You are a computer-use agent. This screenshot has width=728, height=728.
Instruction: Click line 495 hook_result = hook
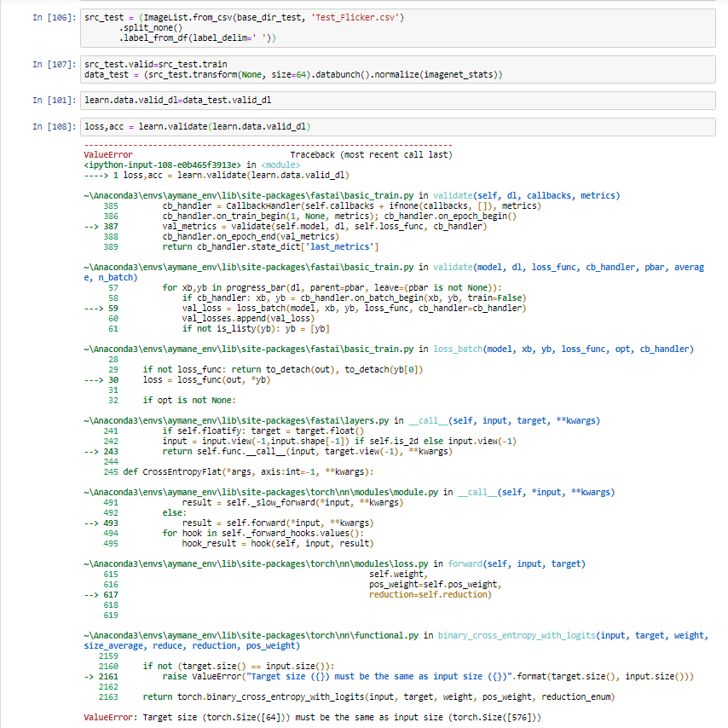tap(238, 543)
